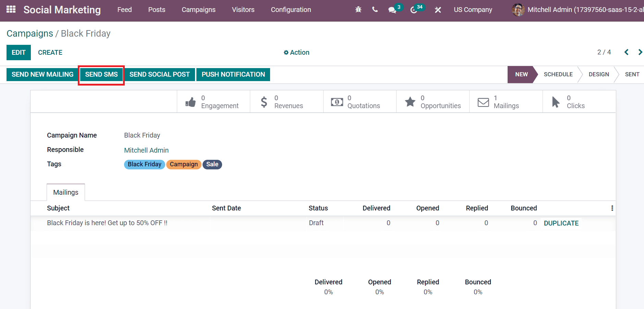Click the Engagement thumbs-up icon
The width and height of the screenshot is (644, 309).
[190, 102]
